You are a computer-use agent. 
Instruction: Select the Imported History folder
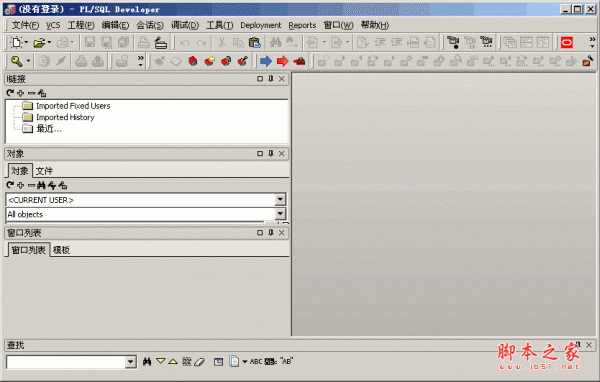(65, 117)
